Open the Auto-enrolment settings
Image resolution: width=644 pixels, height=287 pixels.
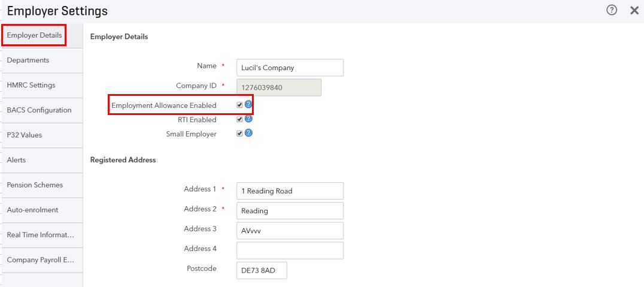42,210
